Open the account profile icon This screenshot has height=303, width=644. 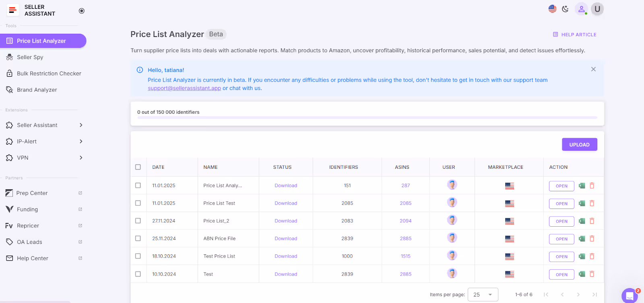coord(581,9)
